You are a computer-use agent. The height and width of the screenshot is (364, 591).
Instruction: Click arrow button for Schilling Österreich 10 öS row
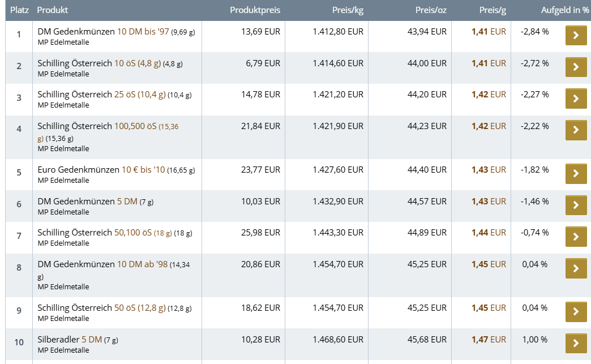pos(576,67)
